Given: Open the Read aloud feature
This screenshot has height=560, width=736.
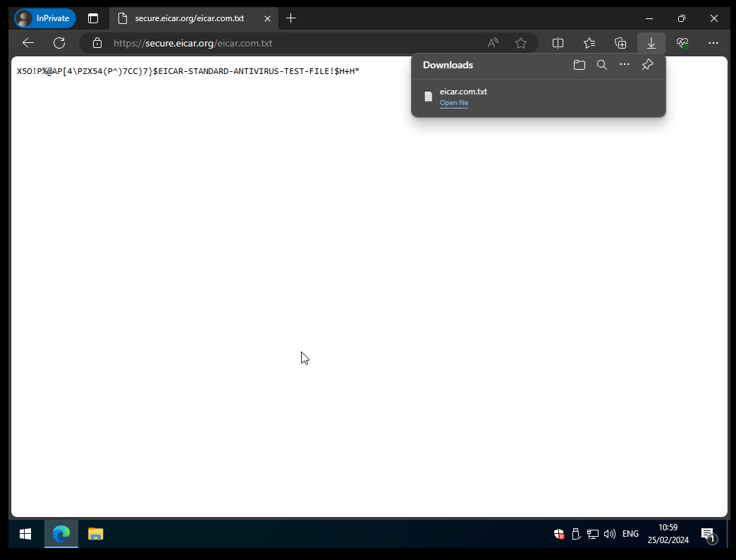Looking at the screenshot, I should pyautogui.click(x=493, y=43).
